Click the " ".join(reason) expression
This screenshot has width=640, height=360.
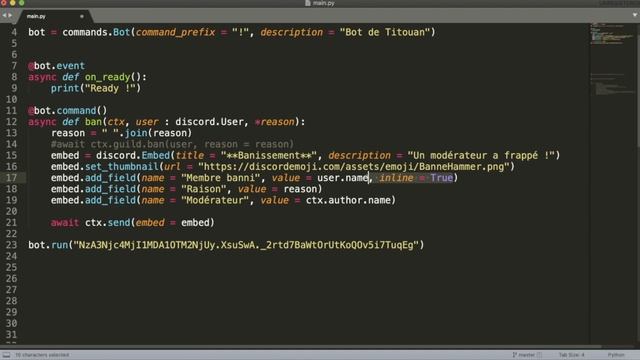click(147, 133)
